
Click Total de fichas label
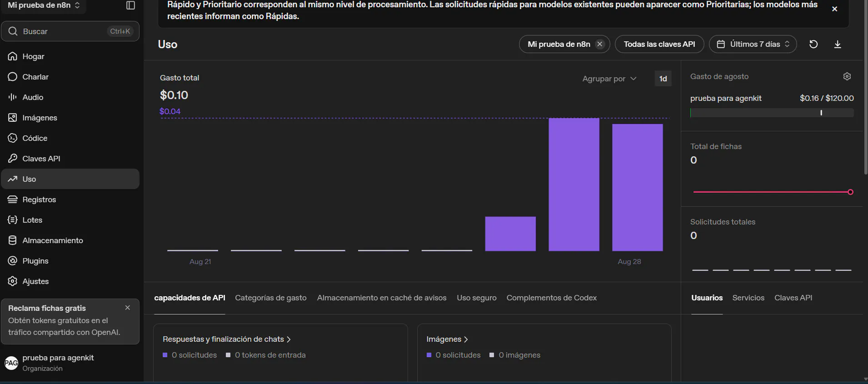[x=716, y=146]
